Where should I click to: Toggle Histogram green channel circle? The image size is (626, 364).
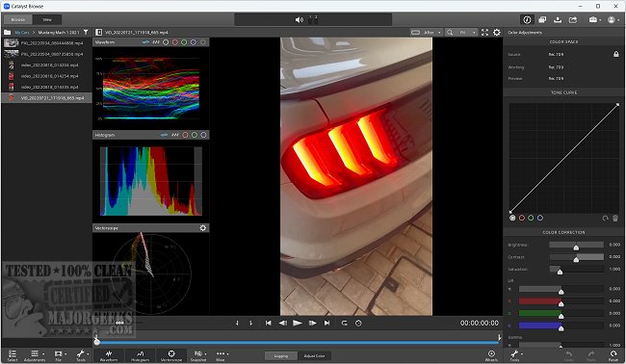[x=195, y=135]
